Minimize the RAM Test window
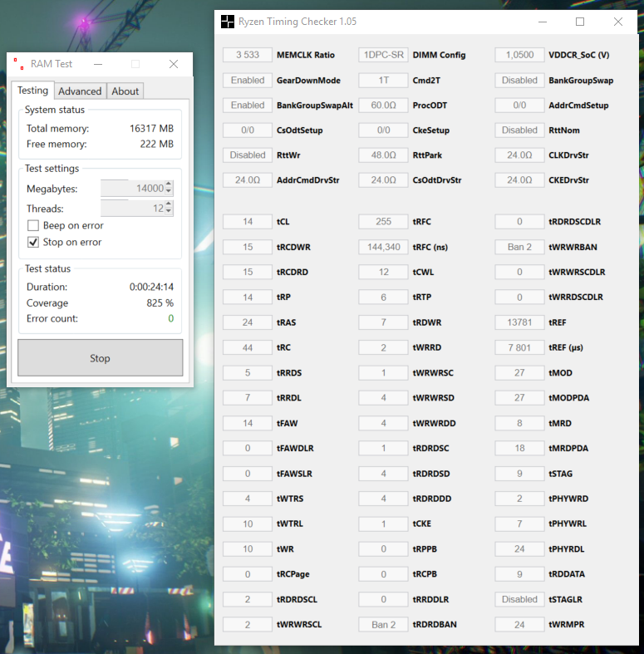644x654 pixels. pyautogui.click(x=98, y=64)
